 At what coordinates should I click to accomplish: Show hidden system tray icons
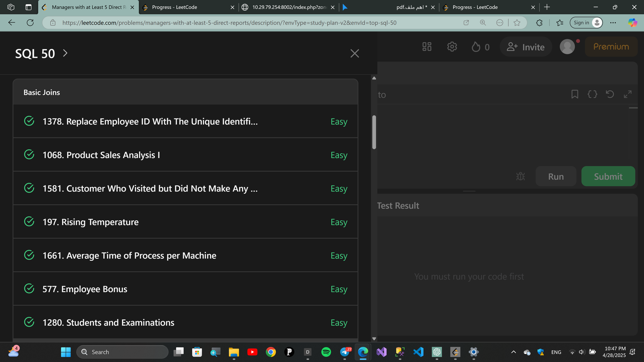514,352
